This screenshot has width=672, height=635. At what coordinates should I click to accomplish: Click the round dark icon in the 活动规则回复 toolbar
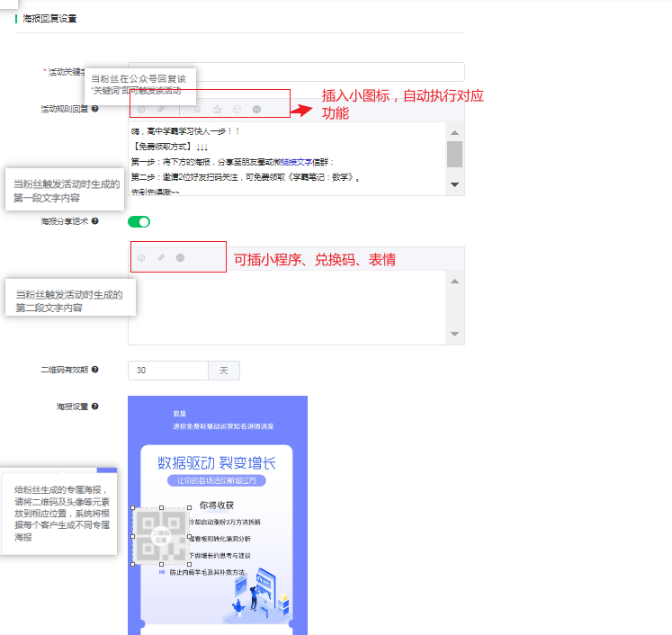pyautogui.click(x=256, y=109)
